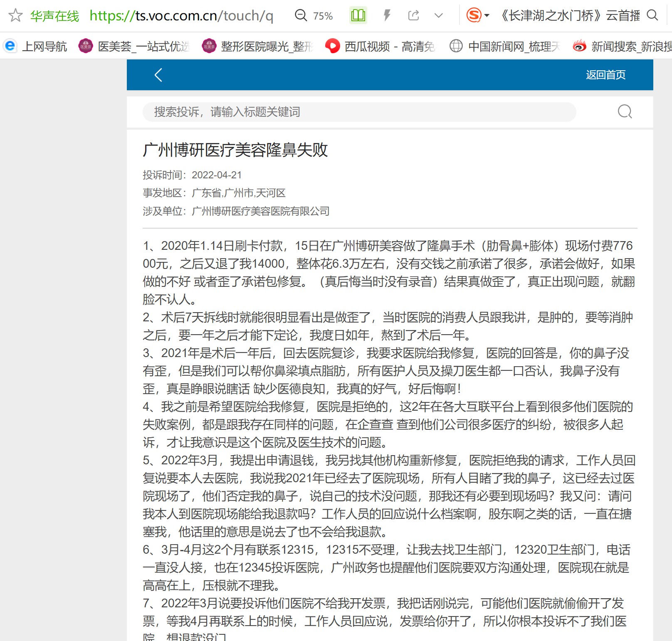The height and width of the screenshot is (641, 672).
Task: Click the paragraph beginning 5、2022年3月，我提出申请退钱
Action: click(x=389, y=496)
